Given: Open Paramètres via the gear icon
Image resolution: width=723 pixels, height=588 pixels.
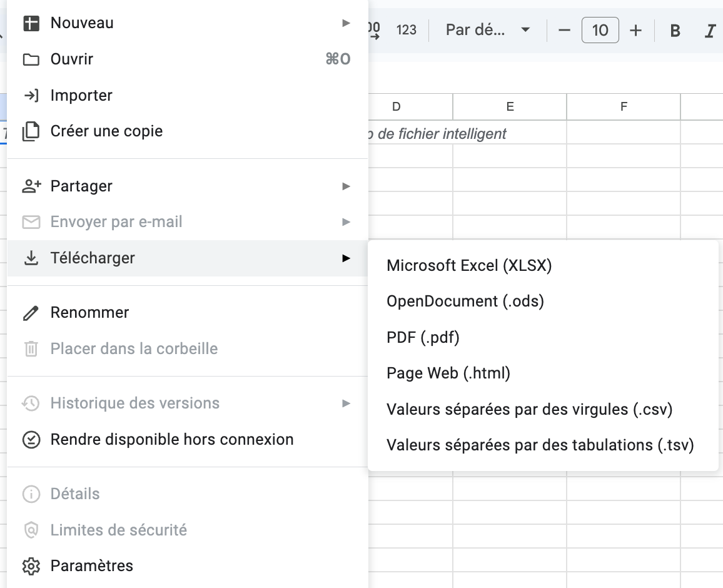Looking at the screenshot, I should click(x=30, y=565).
